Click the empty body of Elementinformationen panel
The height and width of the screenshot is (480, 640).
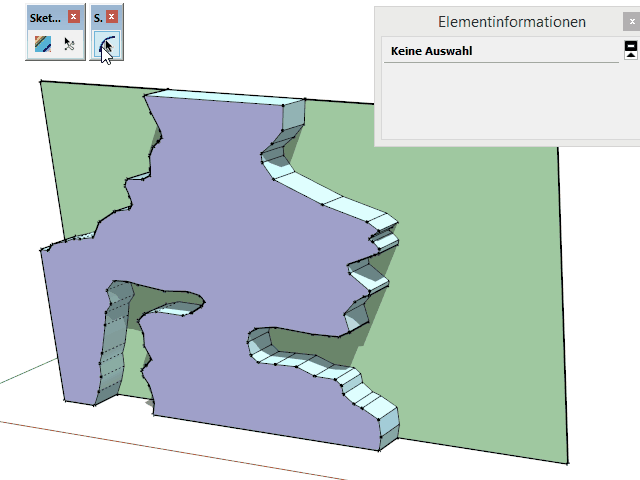[x=500, y=105]
